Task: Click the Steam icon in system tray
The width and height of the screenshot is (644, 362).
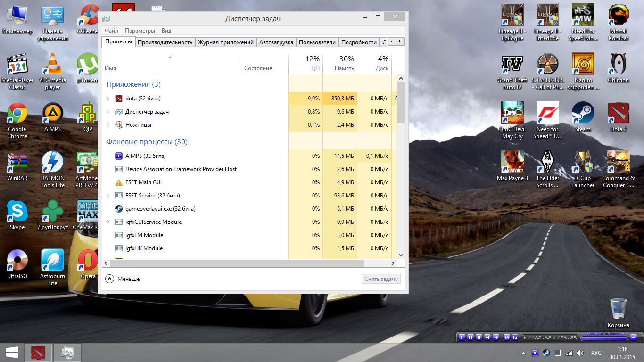Action: [x=546, y=353]
